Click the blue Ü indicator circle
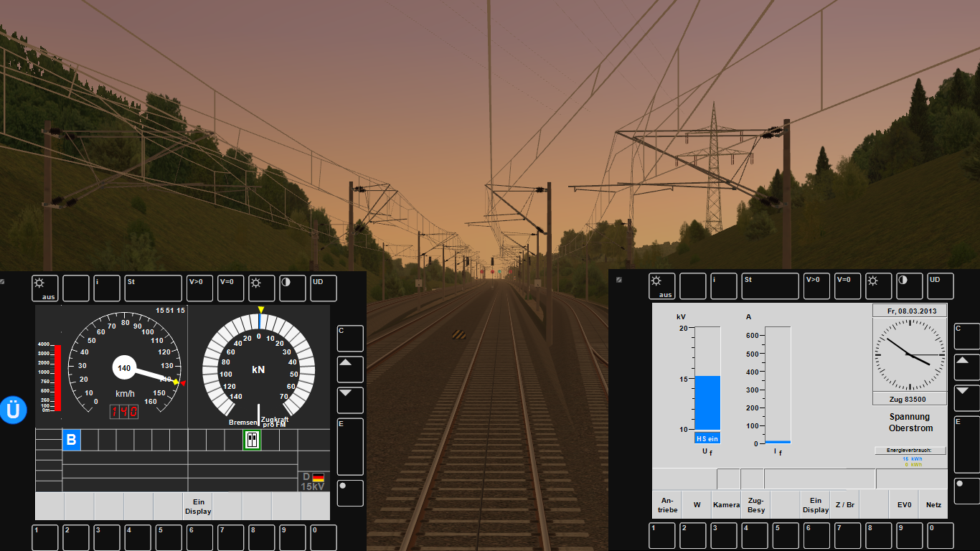This screenshot has width=980, height=551. [x=13, y=410]
